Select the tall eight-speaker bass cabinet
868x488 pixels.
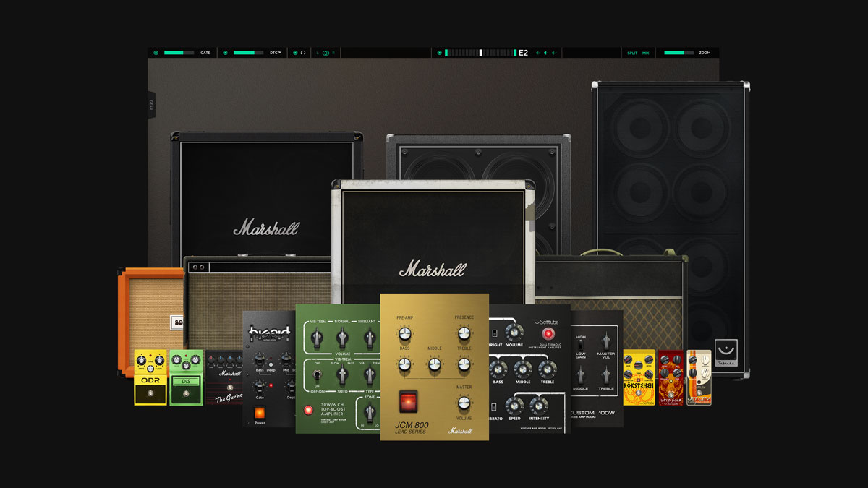click(671, 229)
